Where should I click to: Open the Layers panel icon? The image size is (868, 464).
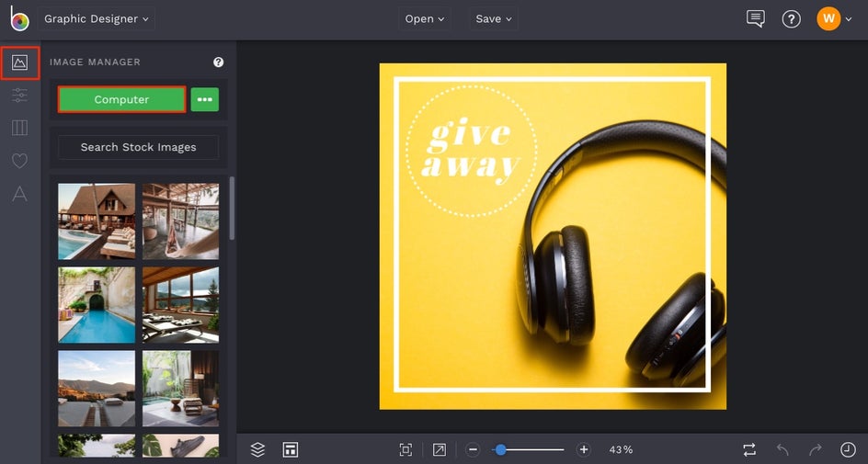pyautogui.click(x=257, y=449)
